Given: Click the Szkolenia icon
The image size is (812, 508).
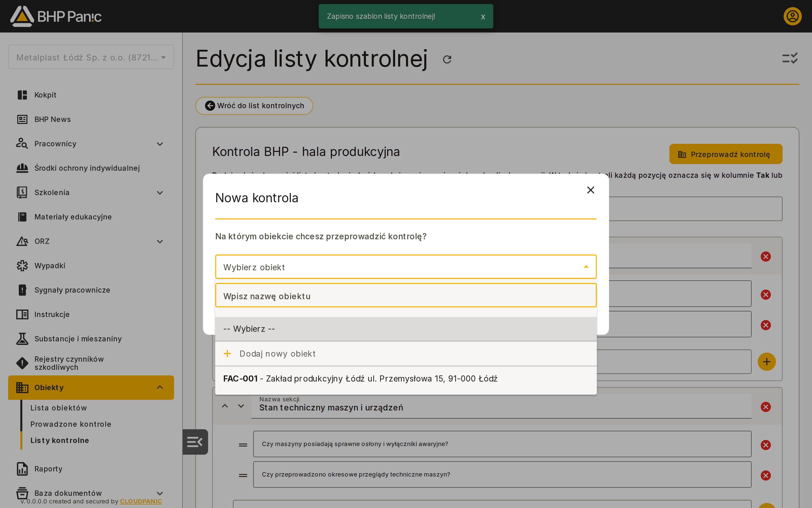Looking at the screenshot, I should click(22, 193).
